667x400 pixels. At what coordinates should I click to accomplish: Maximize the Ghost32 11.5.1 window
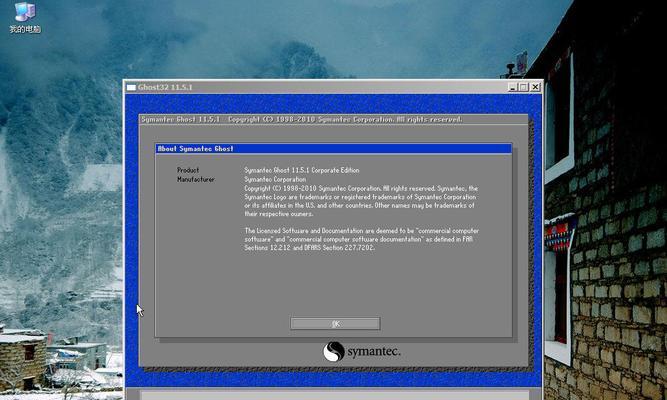tap(524, 87)
